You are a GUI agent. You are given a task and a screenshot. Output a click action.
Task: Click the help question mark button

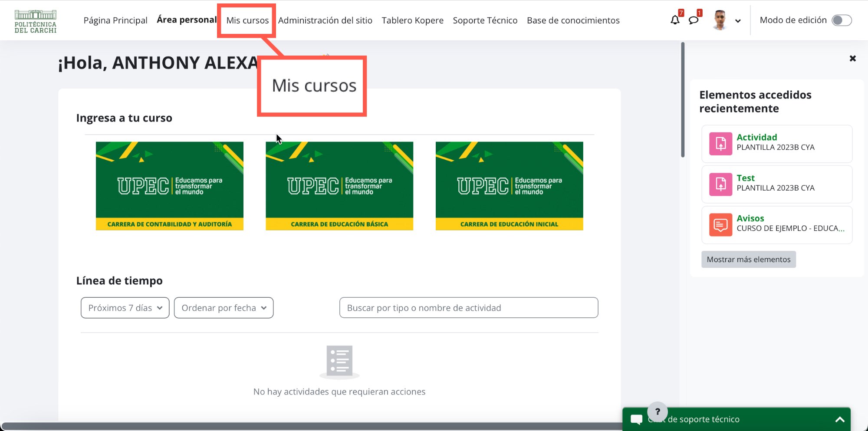tap(657, 411)
